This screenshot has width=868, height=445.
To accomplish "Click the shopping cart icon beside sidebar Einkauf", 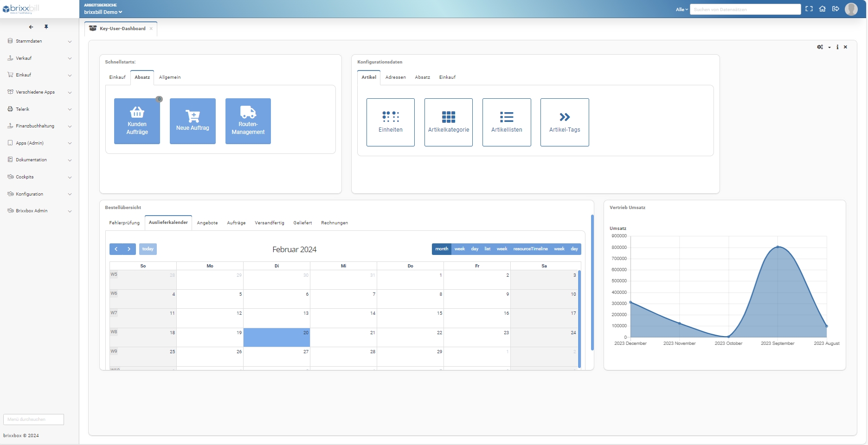I will tap(10, 75).
